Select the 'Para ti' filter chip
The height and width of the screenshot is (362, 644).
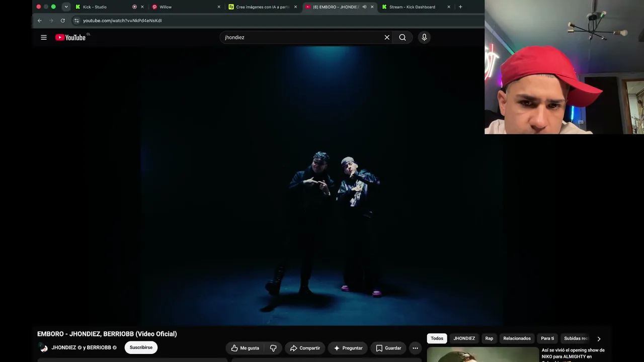[x=547, y=338]
